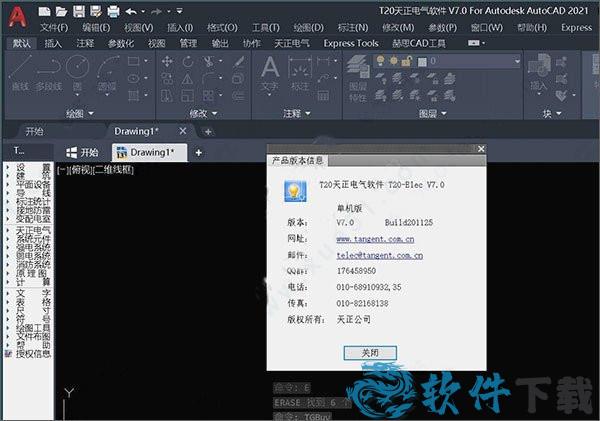The width and height of the screenshot is (600, 421).
Task: Click the Plot printer icon in toolbar
Action: tap(113, 11)
